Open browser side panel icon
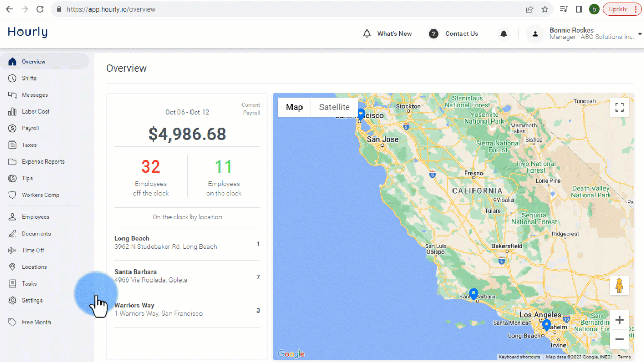The width and height of the screenshot is (644, 362). pos(579,9)
